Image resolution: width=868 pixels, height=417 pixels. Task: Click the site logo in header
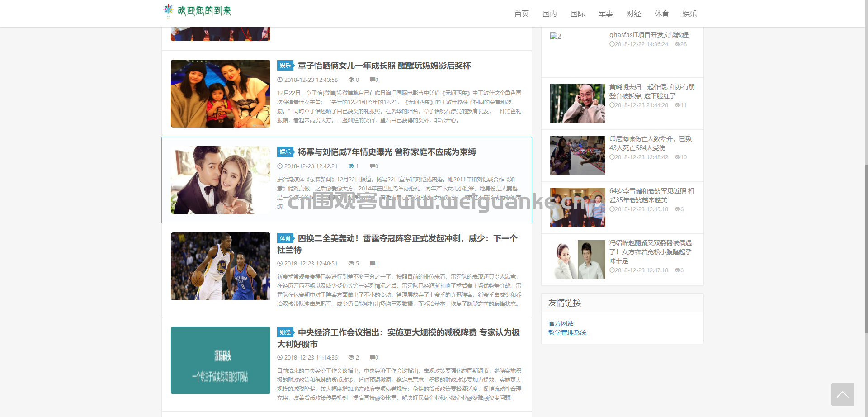pos(197,11)
